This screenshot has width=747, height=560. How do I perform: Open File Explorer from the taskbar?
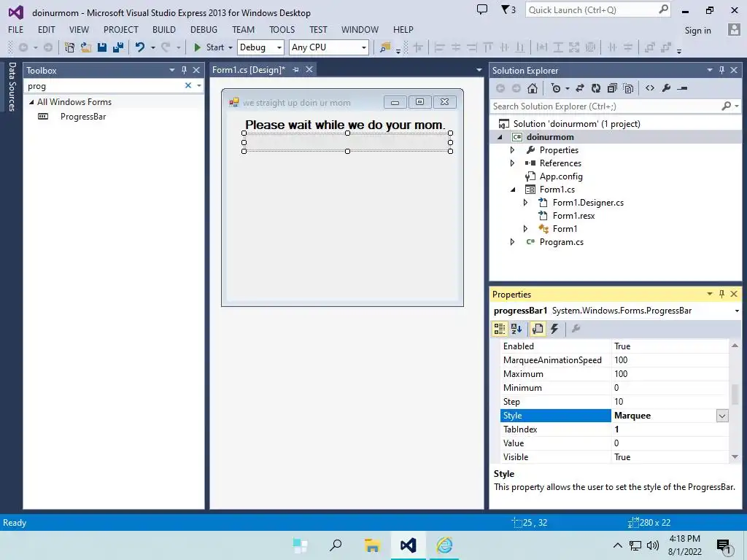pos(372,545)
